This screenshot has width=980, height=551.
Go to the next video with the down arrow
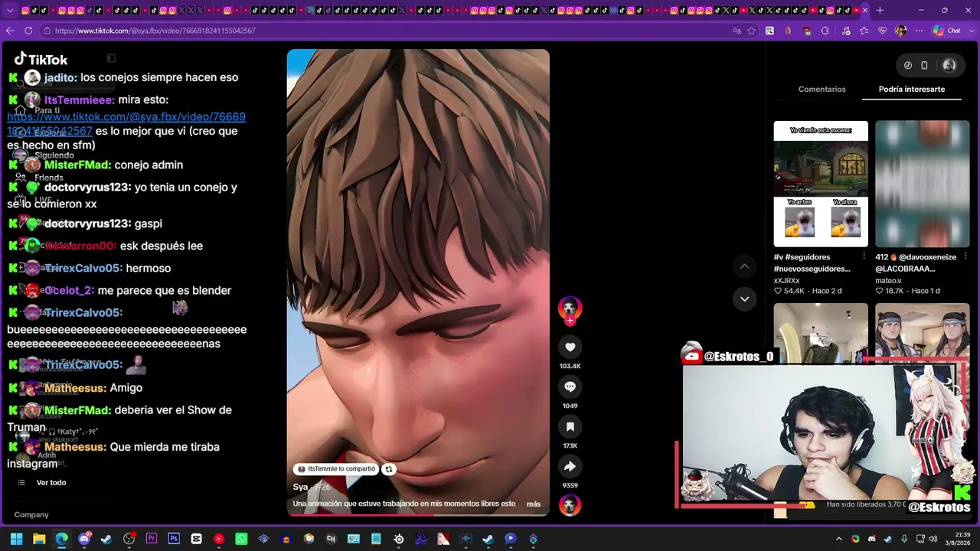pos(744,299)
